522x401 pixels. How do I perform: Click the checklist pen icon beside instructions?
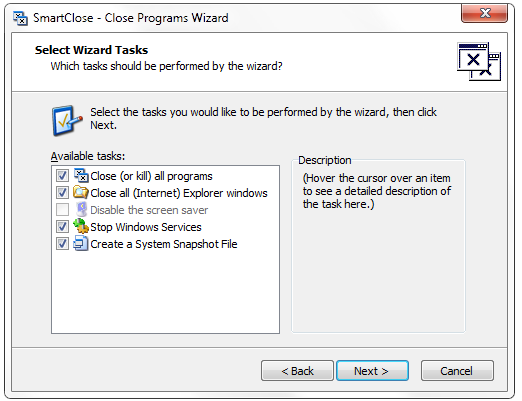(67, 121)
